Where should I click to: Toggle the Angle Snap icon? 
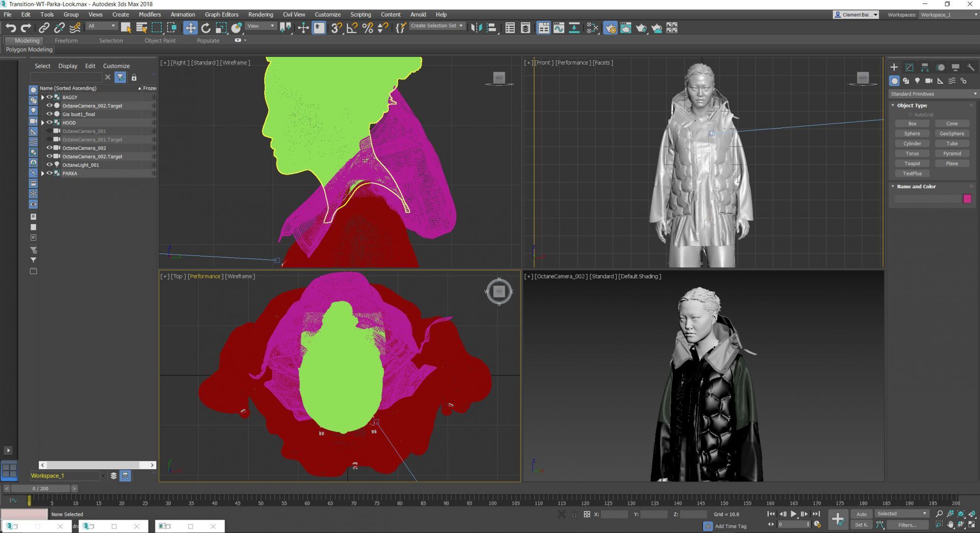click(x=352, y=28)
